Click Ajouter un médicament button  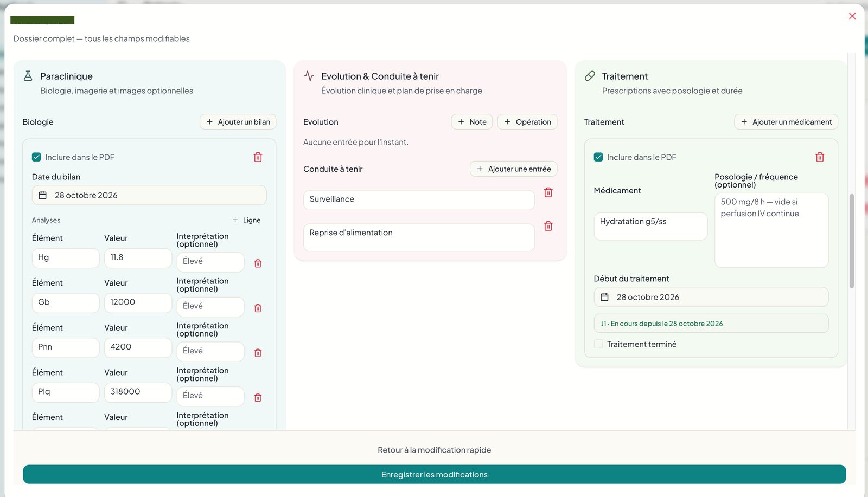coord(786,122)
